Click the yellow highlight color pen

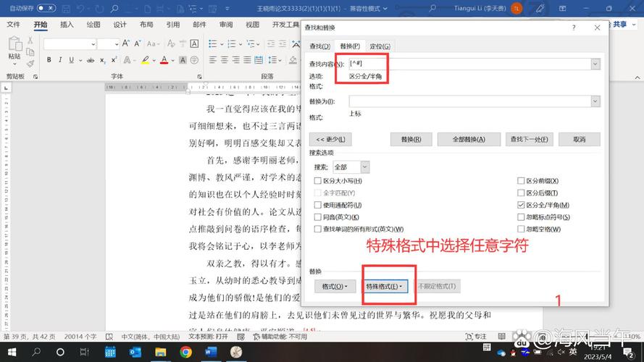[x=146, y=60]
